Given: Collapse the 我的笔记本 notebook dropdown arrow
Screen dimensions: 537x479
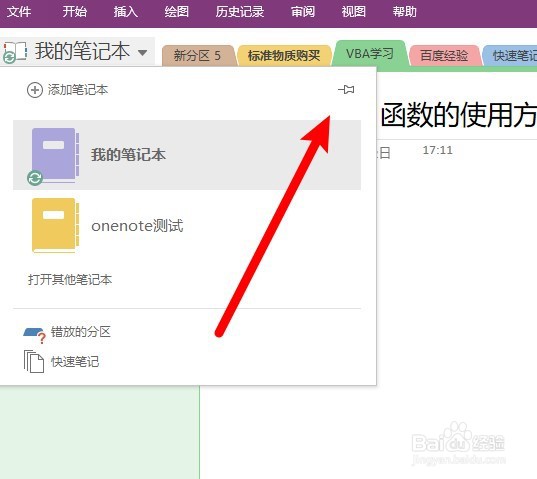Looking at the screenshot, I should click(x=142, y=53).
